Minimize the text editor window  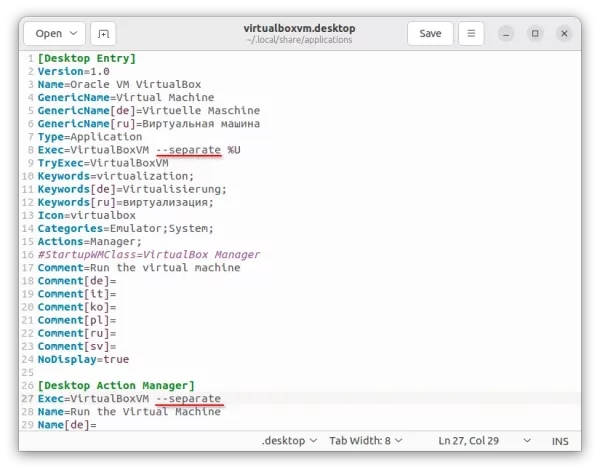510,33
